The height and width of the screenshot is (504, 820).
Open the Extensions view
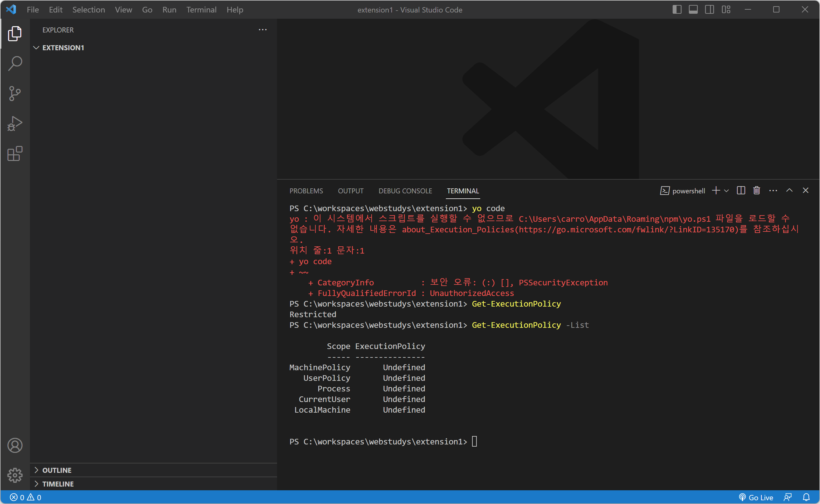pos(15,154)
